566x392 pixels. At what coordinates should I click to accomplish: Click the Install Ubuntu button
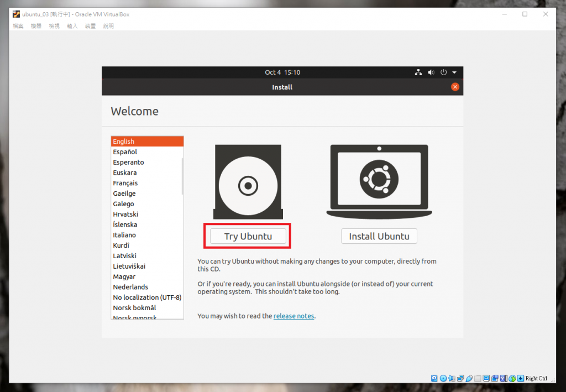[379, 236]
